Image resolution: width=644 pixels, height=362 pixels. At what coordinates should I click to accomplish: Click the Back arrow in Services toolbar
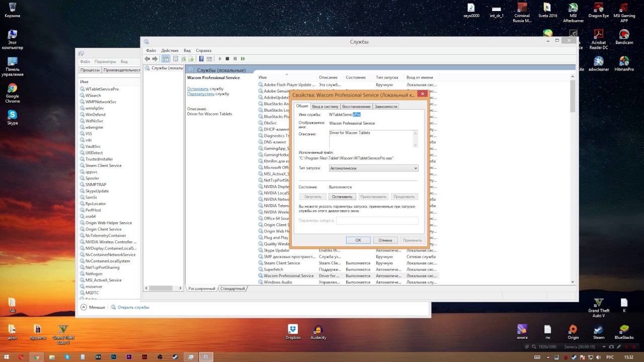tap(147, 59)
